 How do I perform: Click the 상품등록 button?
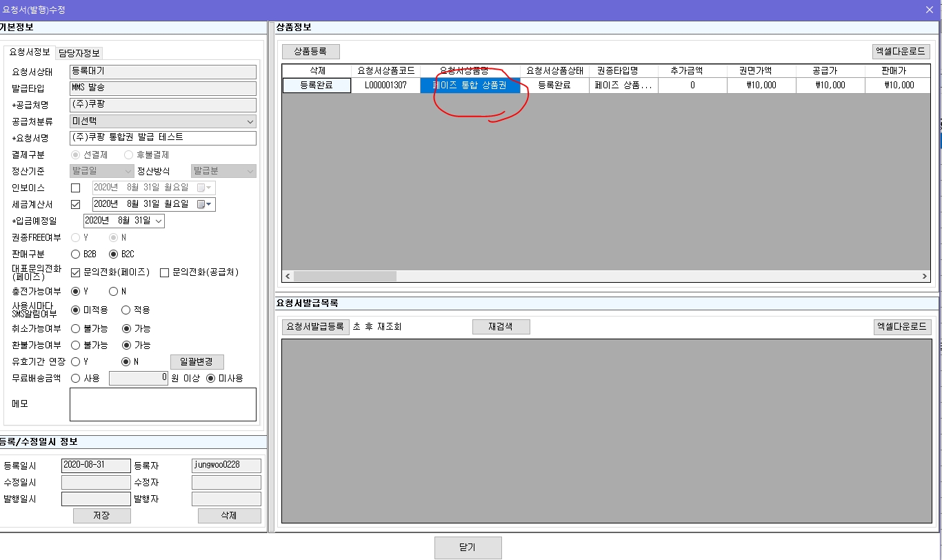pyautogui.click(x=312, y=51)
